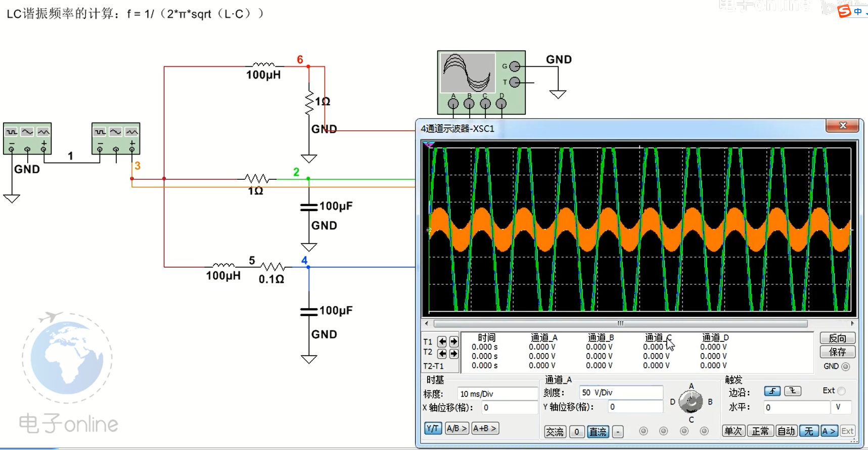Viewport: 868px width, 450px height.
Task: Enable 交流 AC coupling
Action: coord(555,432)
